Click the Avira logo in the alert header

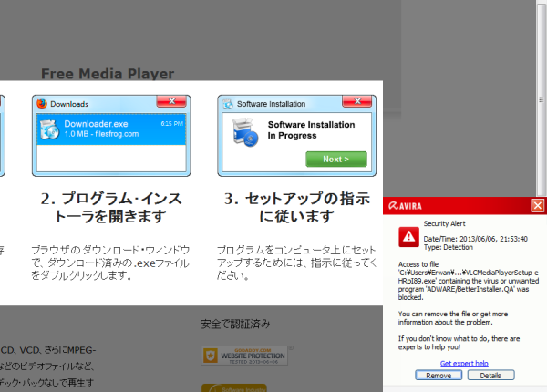(x=405, y=206)
